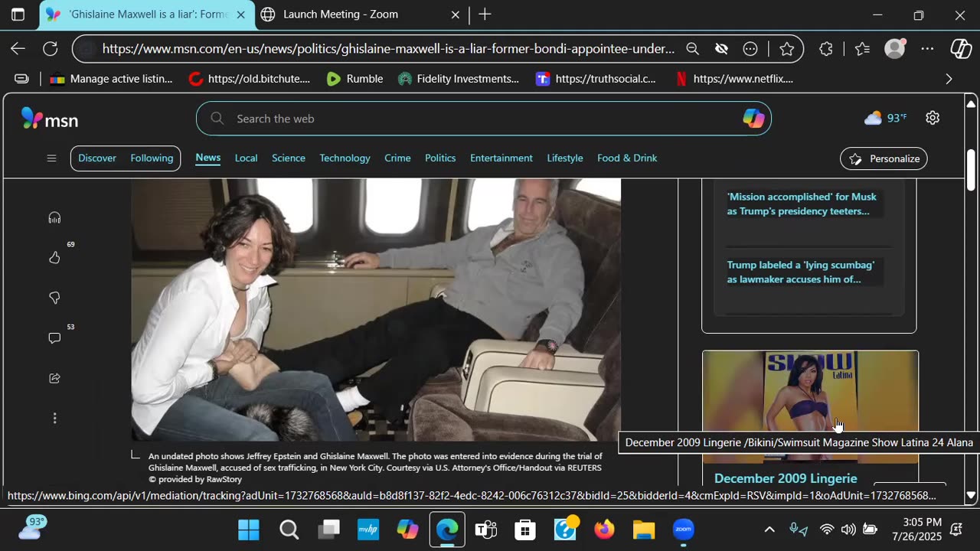Image resolution: width=980 pixels, height=551 pixels.
Task: Open MSN settings gear icon
Action: 932,118
